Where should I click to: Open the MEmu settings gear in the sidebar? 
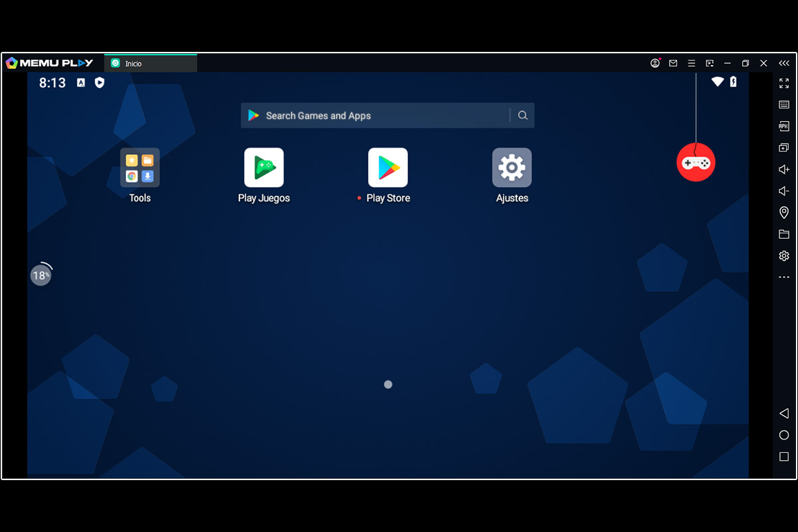click(784, 255)
